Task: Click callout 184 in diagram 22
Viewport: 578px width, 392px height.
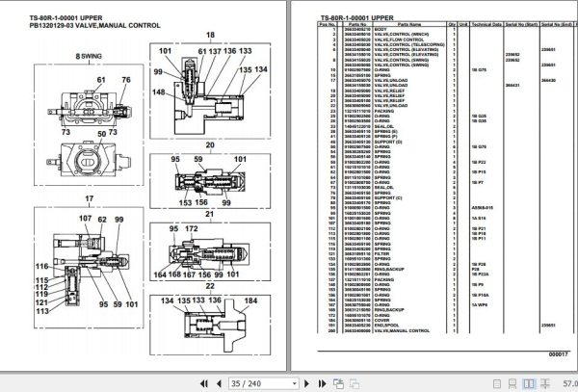Action: 250,301
